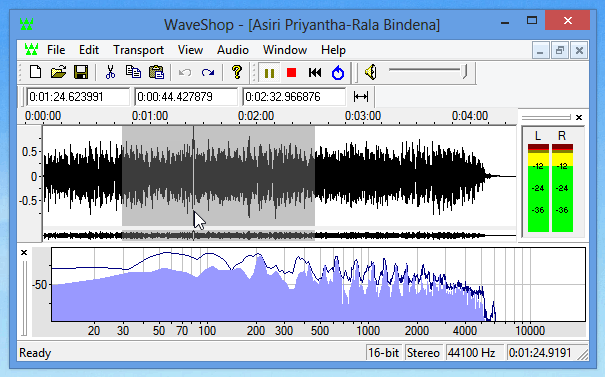Cut the selection with the scissors icon
605x377 pixels.
(x=110, y=72)
